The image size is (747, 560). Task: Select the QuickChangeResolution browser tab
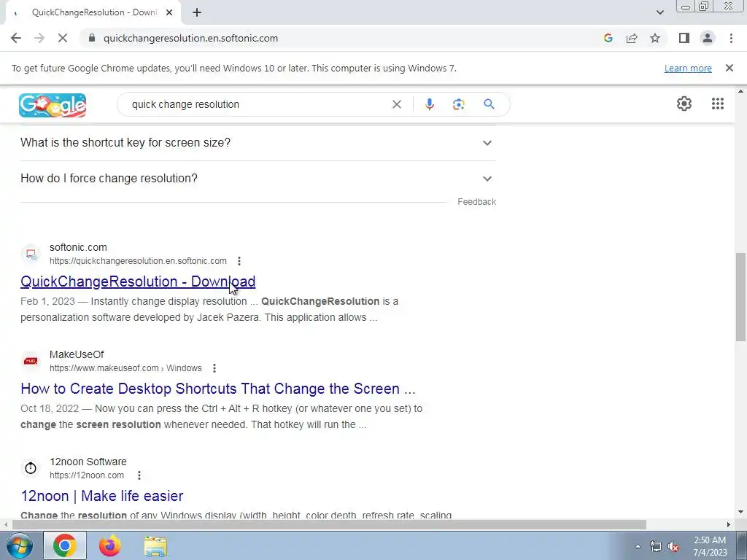[x=93, y=12]
